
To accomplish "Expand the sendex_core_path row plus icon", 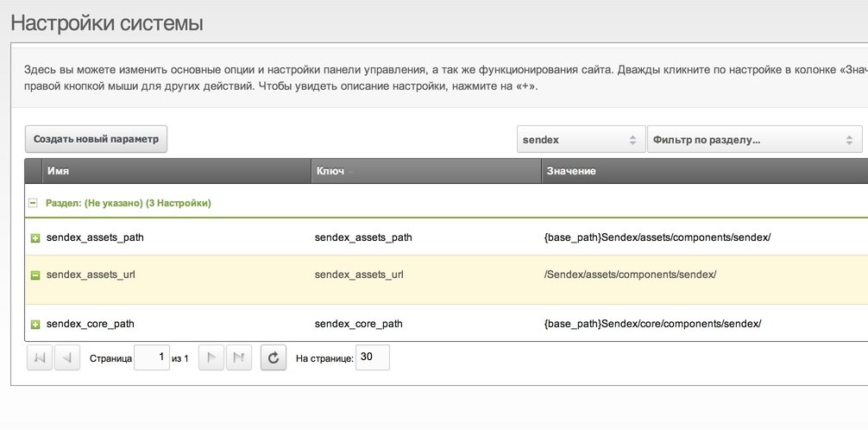I will coord(35,325).
